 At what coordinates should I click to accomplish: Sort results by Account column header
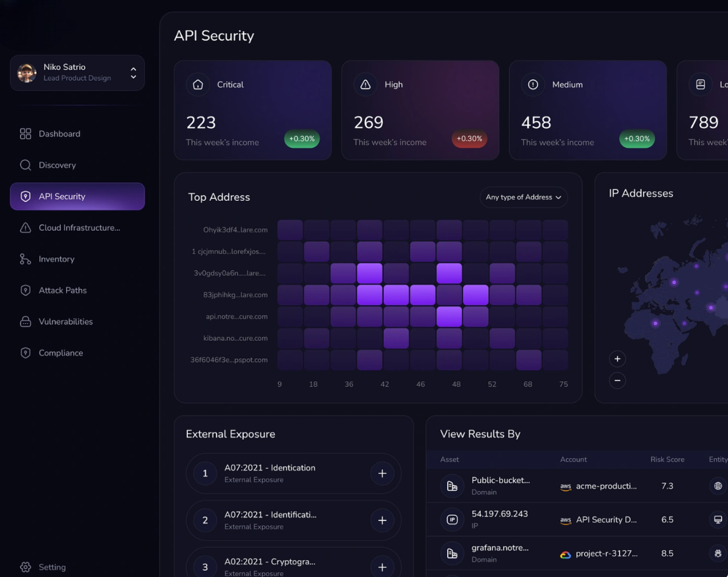click(573, 459)
